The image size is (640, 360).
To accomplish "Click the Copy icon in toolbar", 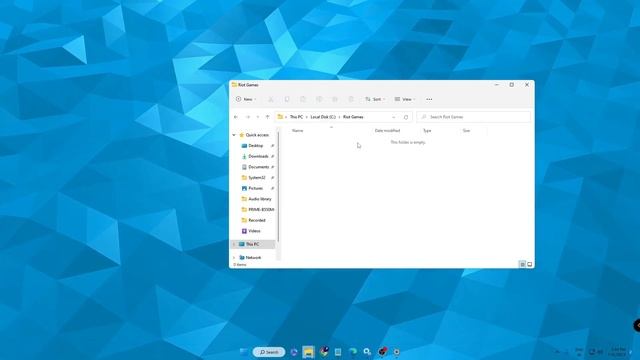I will point(287,99).
